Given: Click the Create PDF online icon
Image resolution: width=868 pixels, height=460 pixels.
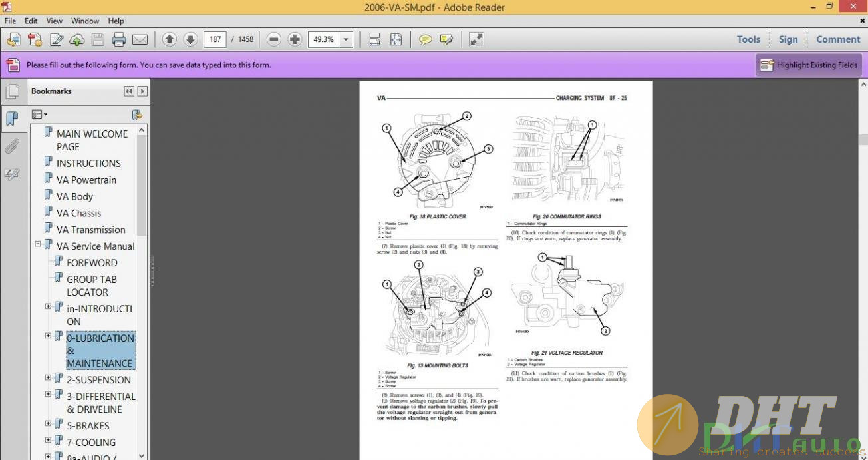Looking at the screenshot, I should click(x=35, y=39).
